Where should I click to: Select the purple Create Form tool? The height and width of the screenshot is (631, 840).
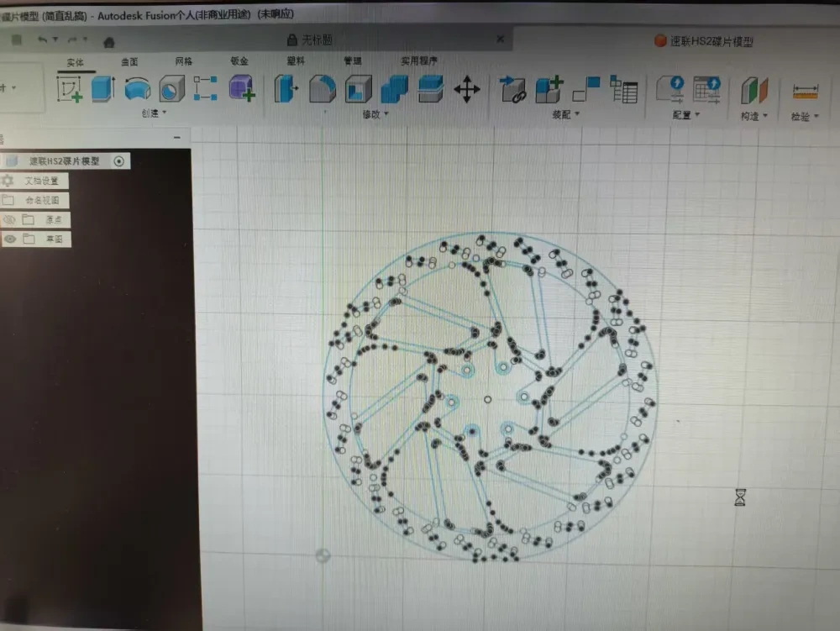(x=242, y=88)
